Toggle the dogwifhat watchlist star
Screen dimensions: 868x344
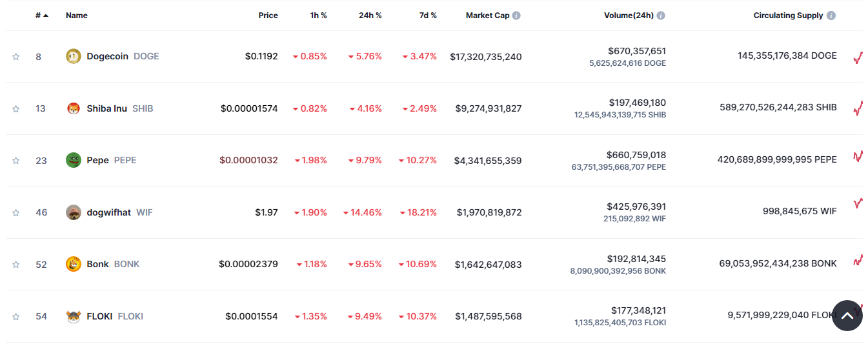(x=15, y=212)
